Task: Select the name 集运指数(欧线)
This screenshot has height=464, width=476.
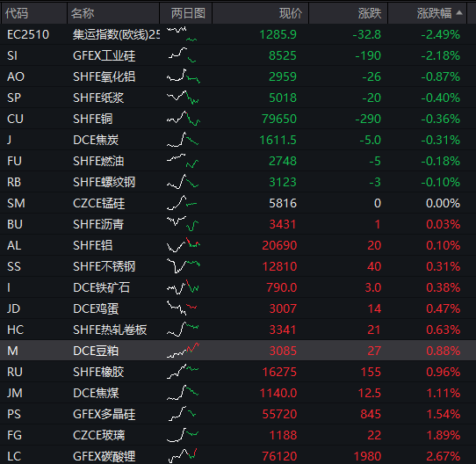Action: (116, 34)
